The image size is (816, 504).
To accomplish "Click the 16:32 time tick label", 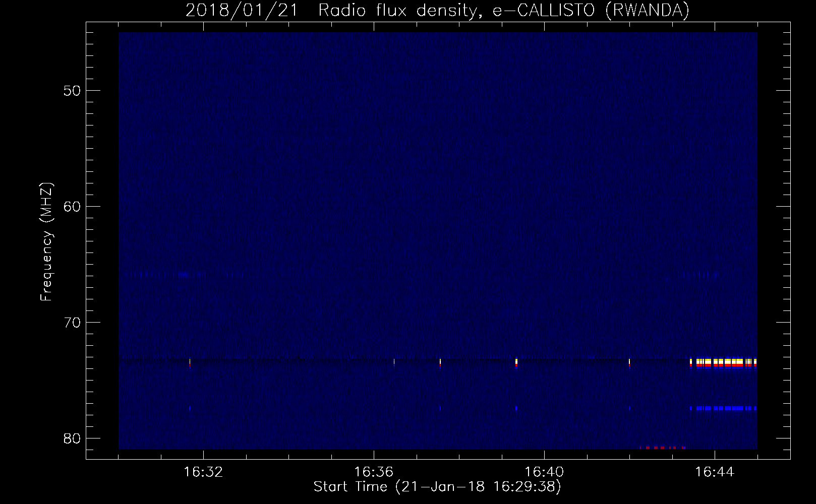I will pyautogui.click(x=203, y=472).
